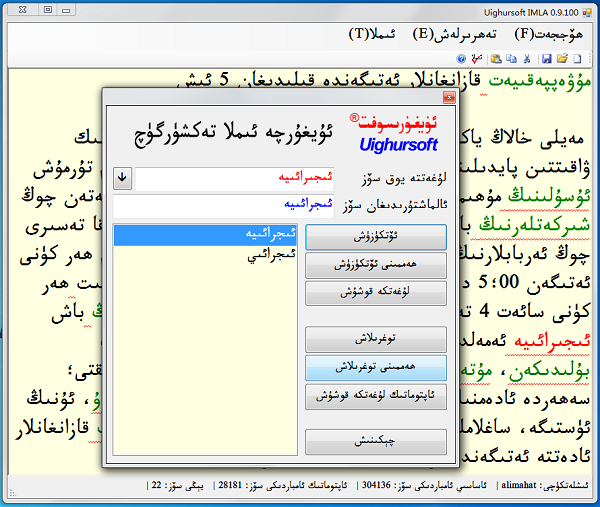Click the توغرىلاش correct button
Viewport: 600px width, 507px height.
pos(376,339)
